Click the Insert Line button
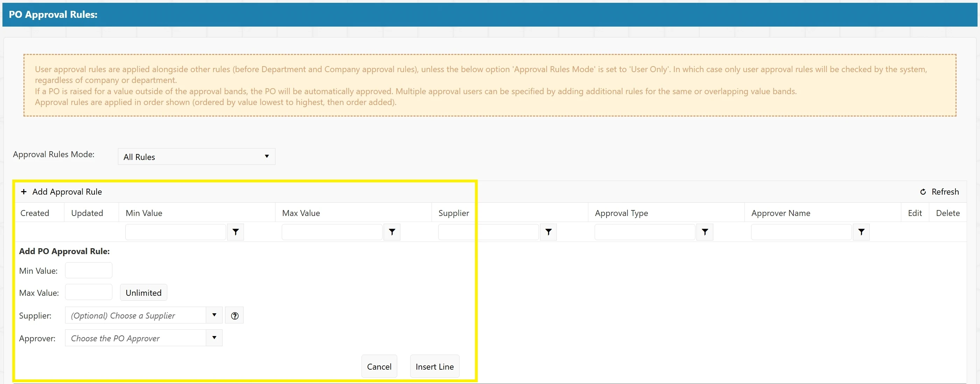980x384 pixels. (x=434, y=366)
